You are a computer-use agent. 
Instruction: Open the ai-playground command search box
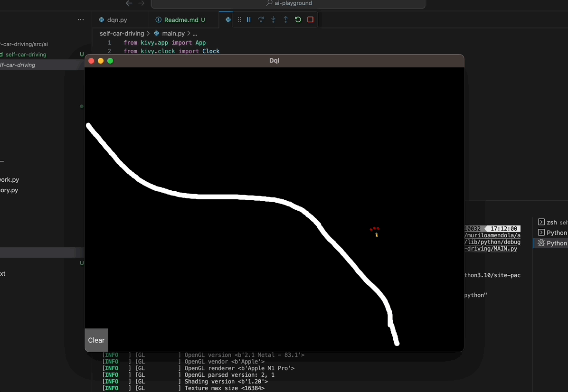point(288,4)
